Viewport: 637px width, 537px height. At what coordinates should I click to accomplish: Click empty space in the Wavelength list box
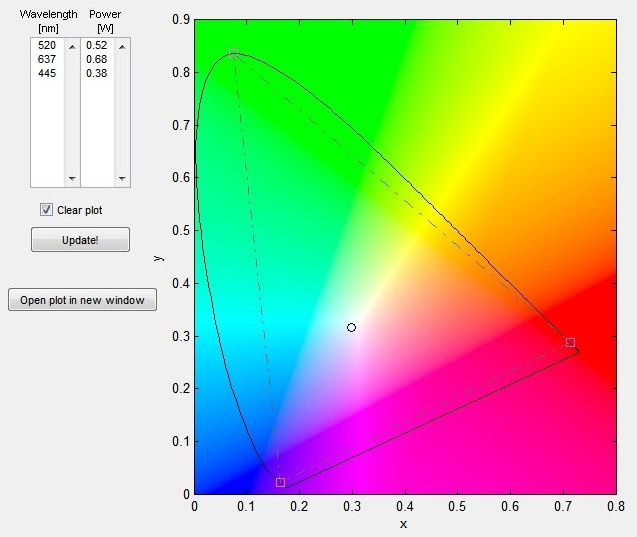(x=47, y=130)
